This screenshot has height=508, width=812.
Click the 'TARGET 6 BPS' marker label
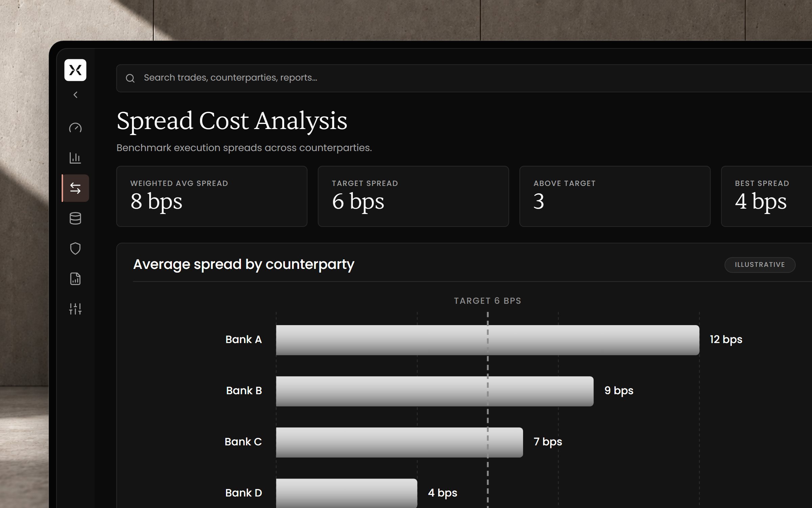coord(488,301)
